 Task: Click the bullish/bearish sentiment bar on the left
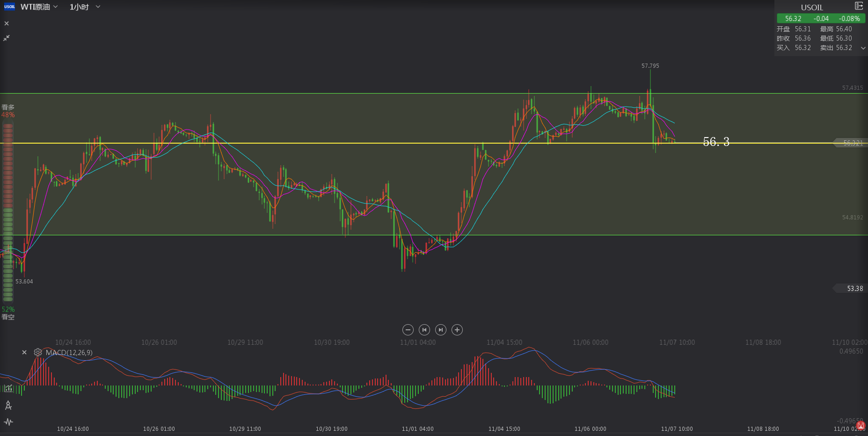pyautogui.click(x=8, y=211)
